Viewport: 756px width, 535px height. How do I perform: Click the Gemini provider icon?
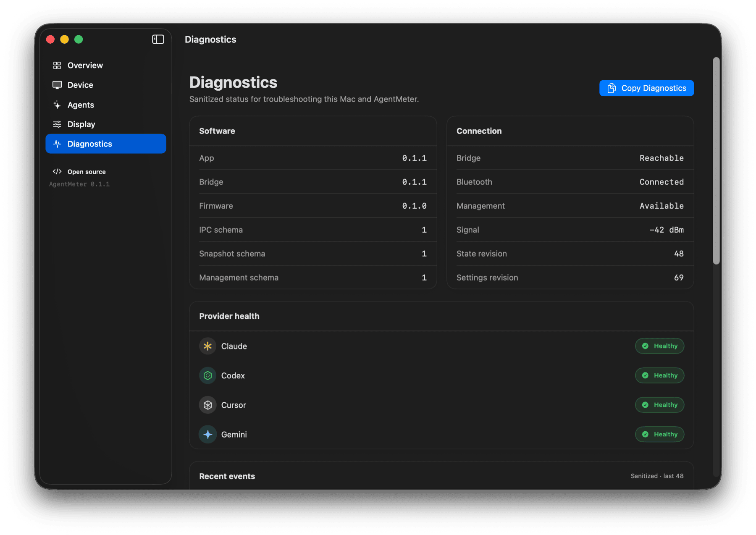[207, 434]
